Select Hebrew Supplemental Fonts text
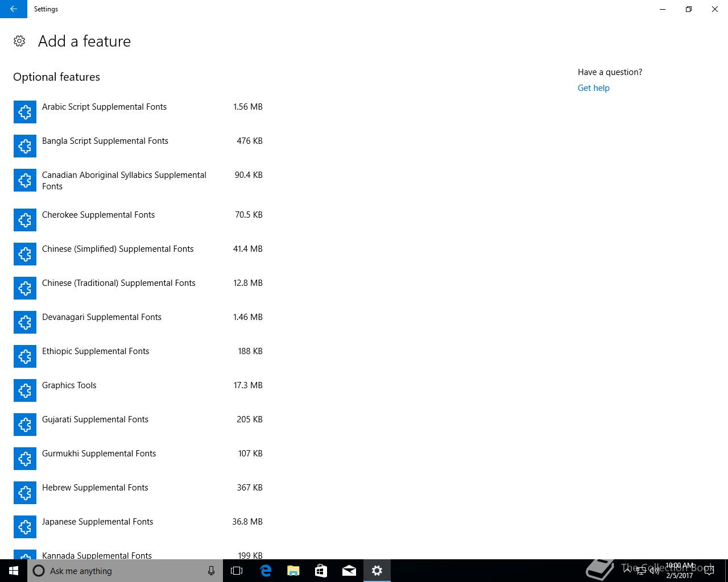Screen dimensions: 728x582 [95, 488]
